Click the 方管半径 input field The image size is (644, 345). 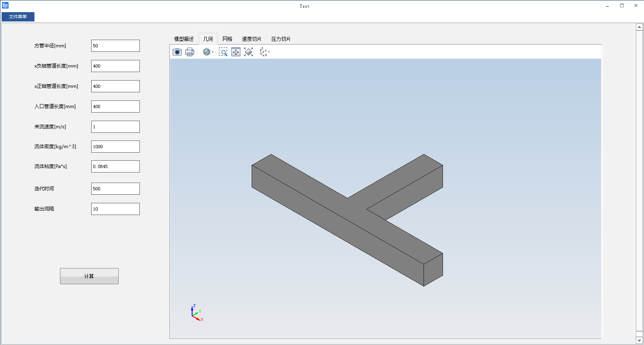(116, 46)
